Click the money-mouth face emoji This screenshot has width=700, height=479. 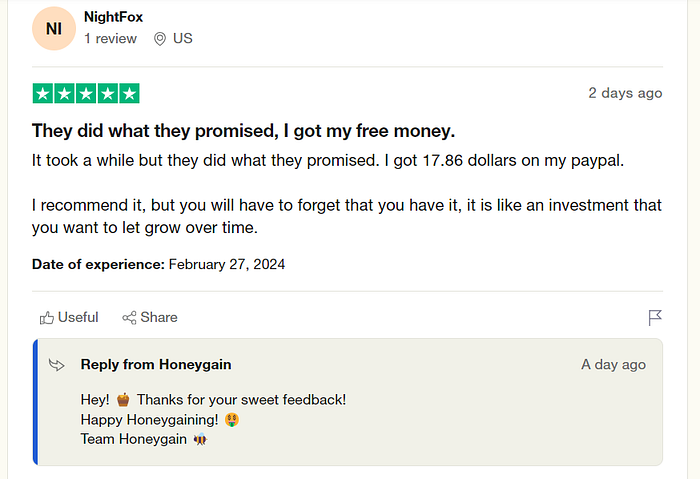click(232, 420)
